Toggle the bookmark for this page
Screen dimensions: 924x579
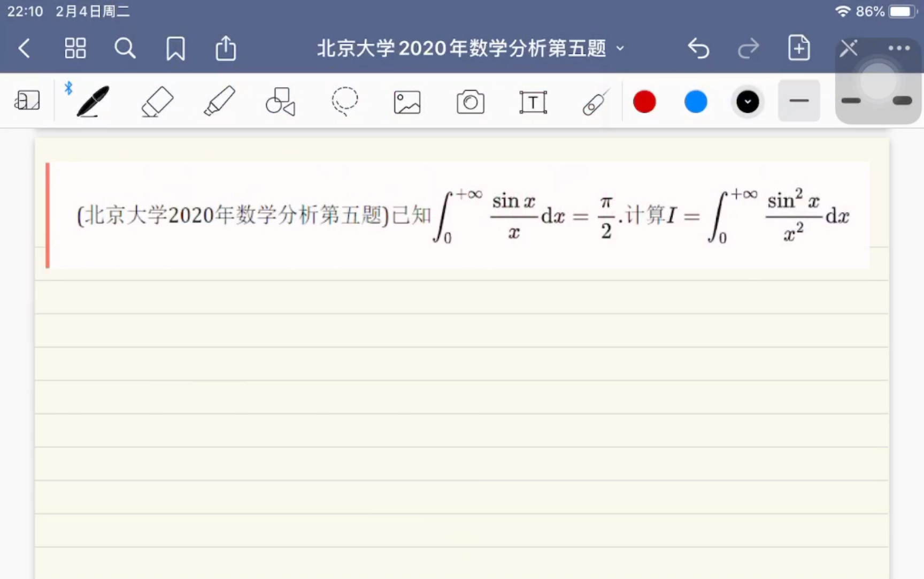point(175,48)
